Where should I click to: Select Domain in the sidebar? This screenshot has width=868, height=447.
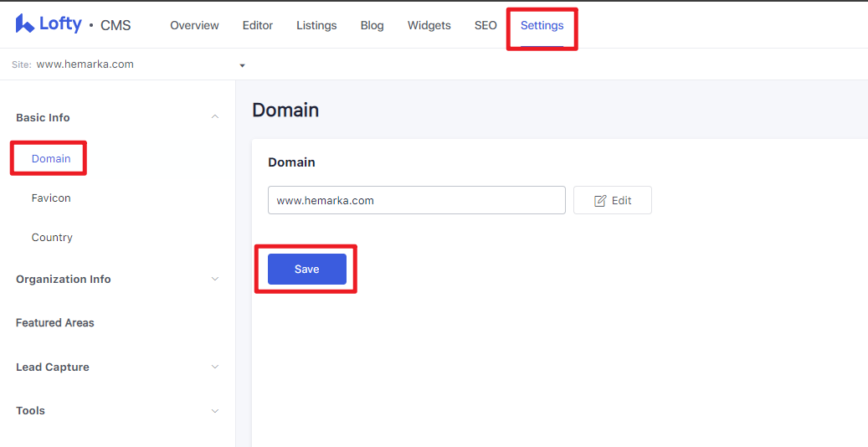[x=51, y=159]
